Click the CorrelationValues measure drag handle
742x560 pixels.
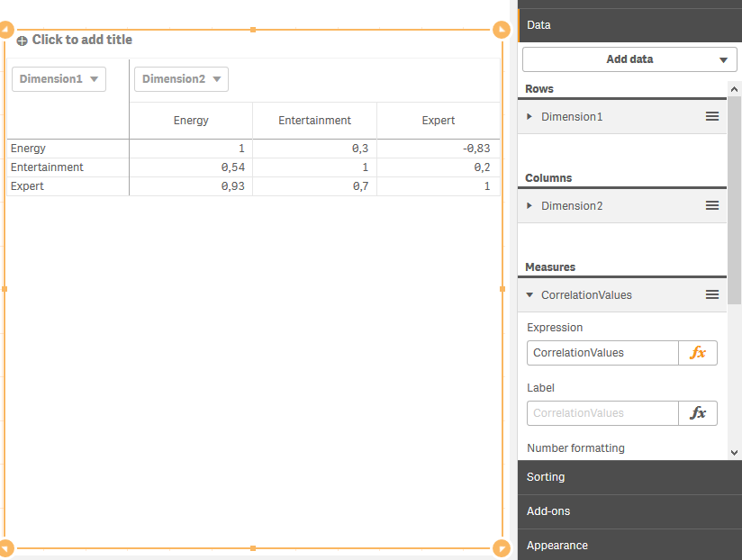click(x=711, y=295)
